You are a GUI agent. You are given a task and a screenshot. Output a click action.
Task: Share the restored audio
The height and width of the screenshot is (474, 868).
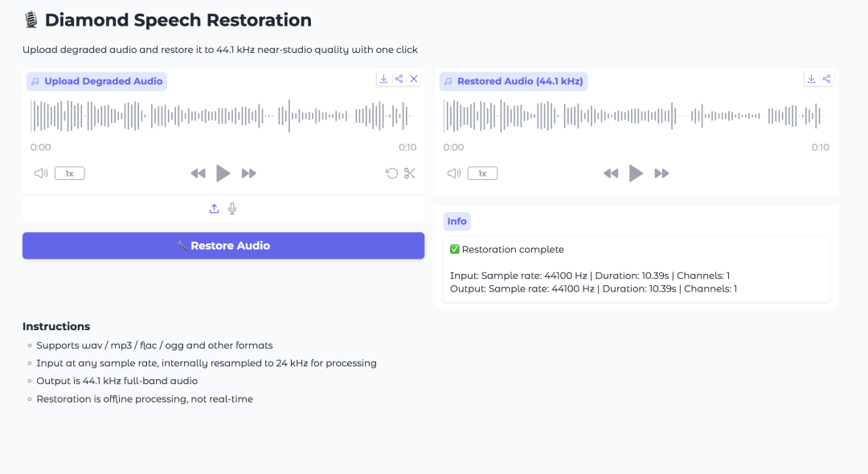[x=826, y=79]
